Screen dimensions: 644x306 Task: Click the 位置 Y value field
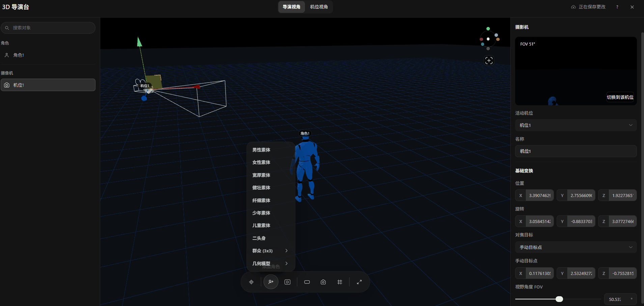581,195
